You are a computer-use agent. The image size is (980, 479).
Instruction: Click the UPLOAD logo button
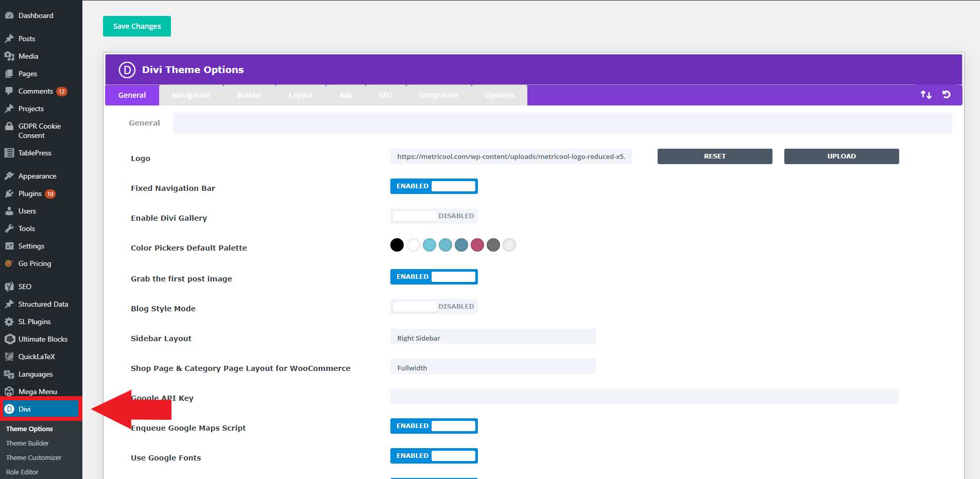[841, 156]
